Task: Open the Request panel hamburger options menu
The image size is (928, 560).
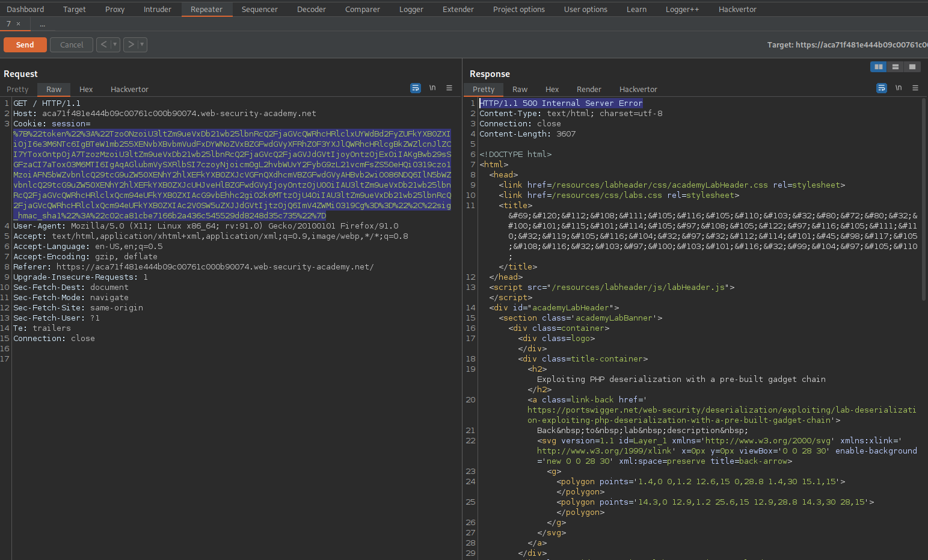Action: point(449,88)
